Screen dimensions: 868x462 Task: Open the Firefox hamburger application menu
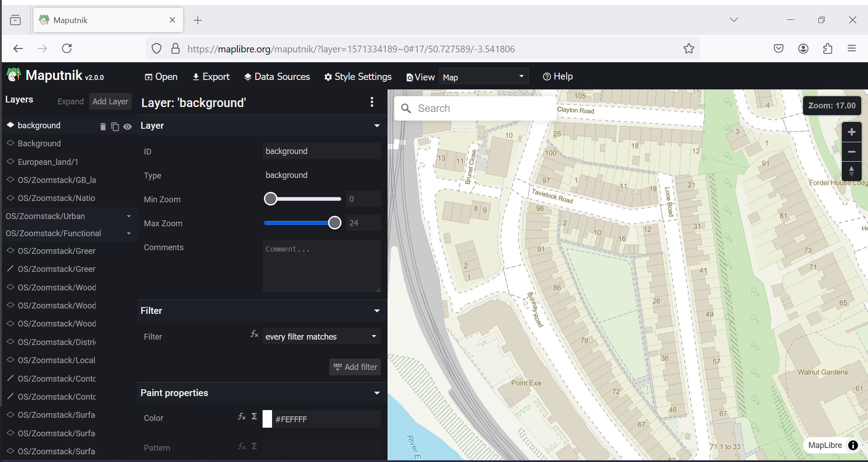tap(852, 48)
